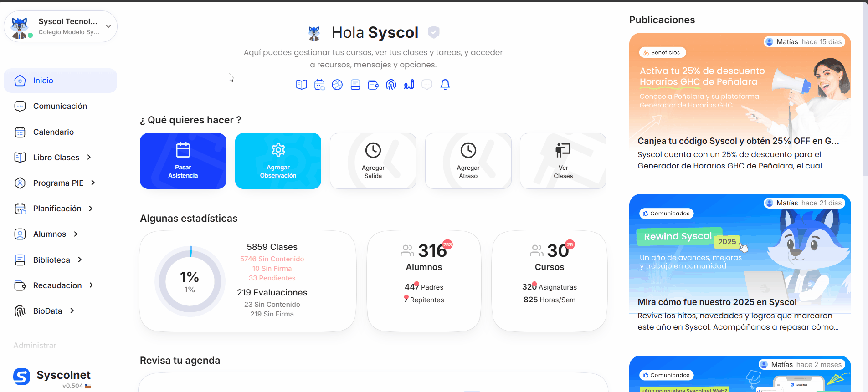The image size is (868, 392).
Task: Click the 1% circular progress ring
Action: click(x=190, y=281)
